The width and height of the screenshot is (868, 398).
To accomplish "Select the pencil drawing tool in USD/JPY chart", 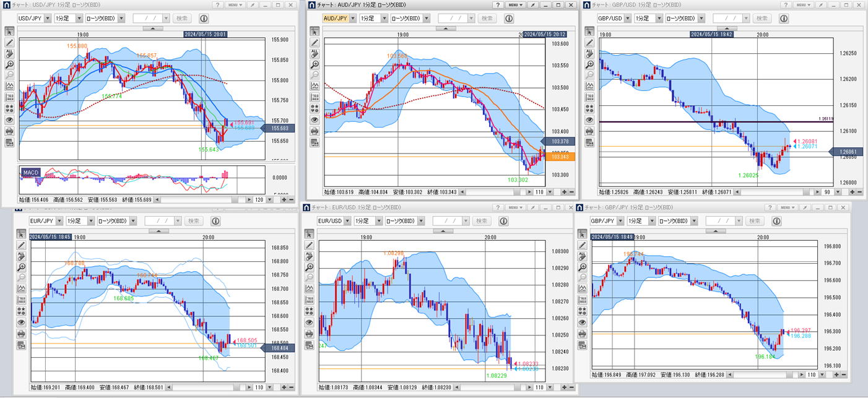I will point(9,43).
